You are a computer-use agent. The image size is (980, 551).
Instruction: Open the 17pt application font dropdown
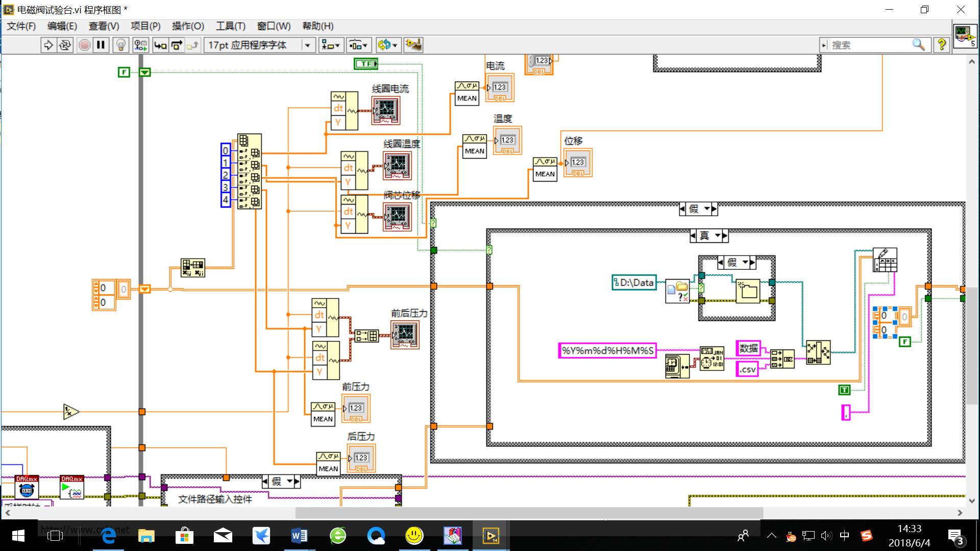pos(308,45)
